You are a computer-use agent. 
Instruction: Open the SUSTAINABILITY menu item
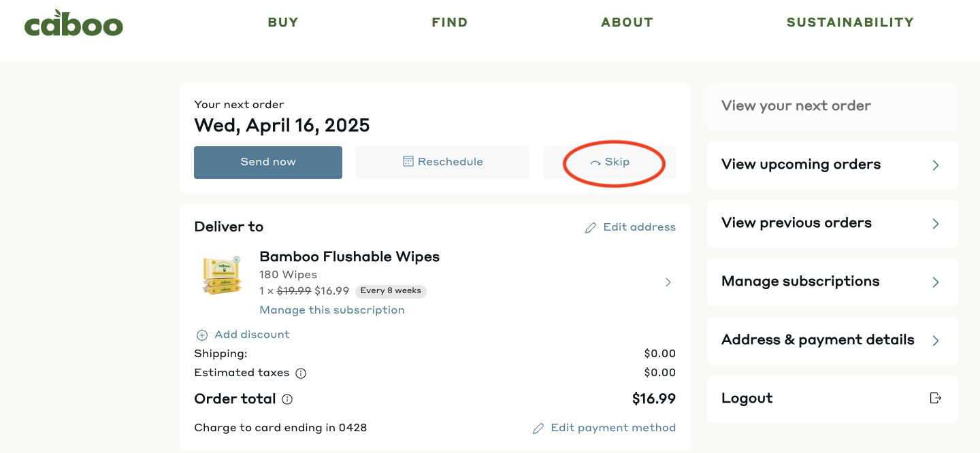(x=850, y=22)
